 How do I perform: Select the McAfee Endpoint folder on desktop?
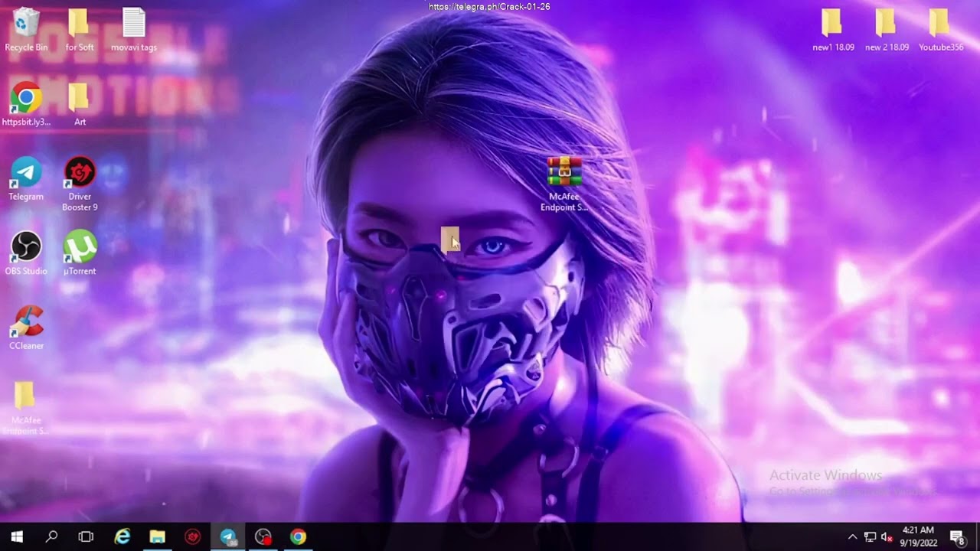tap(26, 408)
